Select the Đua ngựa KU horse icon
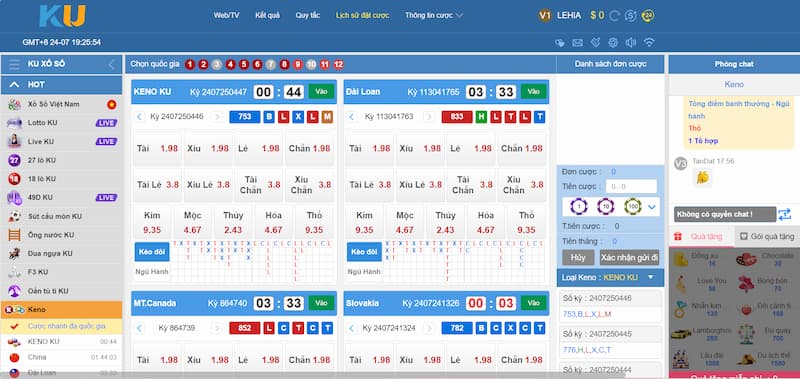This screenshot has width=800, height=379. pyautogui.click(x=14, y=254)
